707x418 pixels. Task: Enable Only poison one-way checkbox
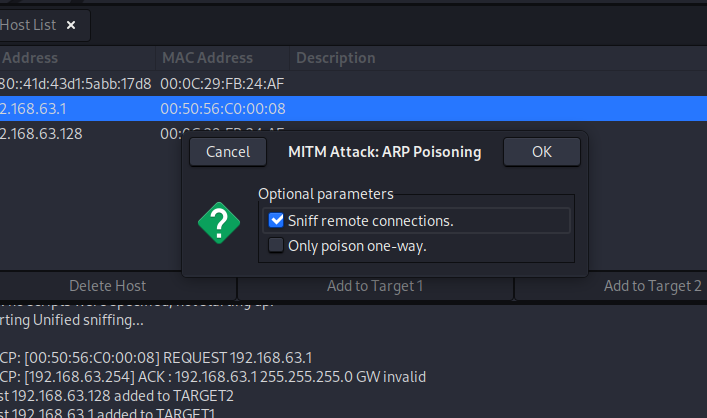coord(276,245)
